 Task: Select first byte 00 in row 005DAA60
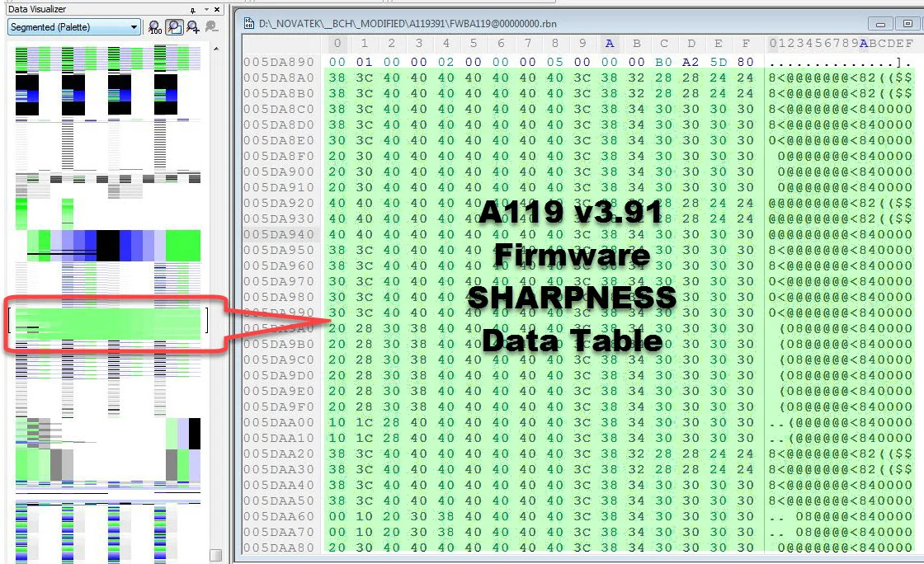[337, 516]
